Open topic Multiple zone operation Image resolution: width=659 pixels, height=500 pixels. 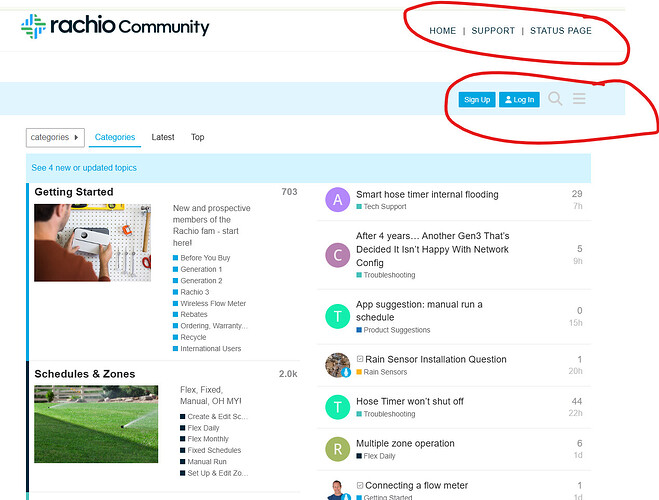coord(405,443)
